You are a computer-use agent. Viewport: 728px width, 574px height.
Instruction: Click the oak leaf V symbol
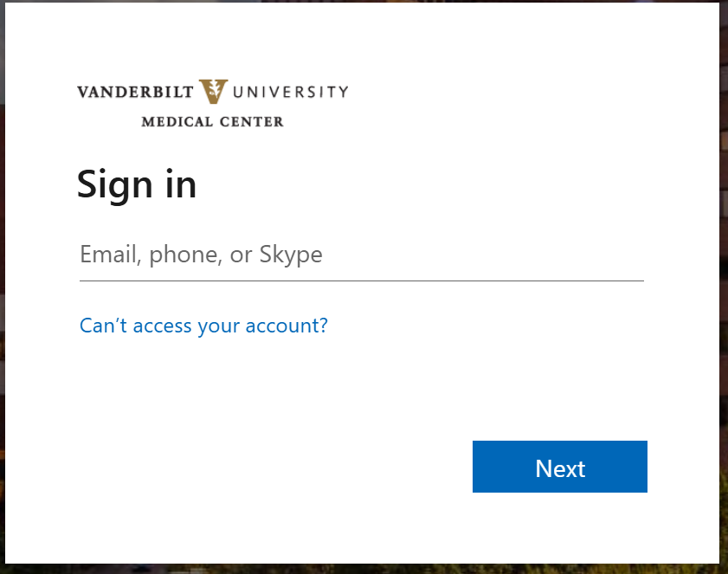point(213,92)
